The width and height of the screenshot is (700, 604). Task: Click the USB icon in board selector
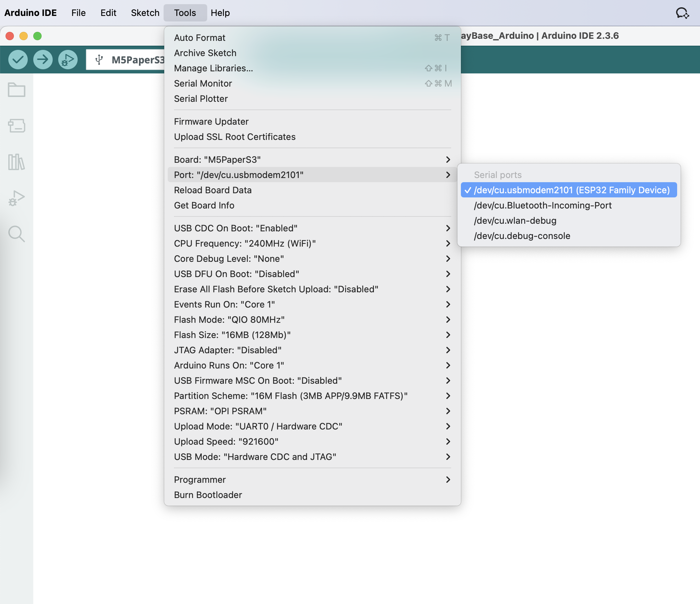99,60
